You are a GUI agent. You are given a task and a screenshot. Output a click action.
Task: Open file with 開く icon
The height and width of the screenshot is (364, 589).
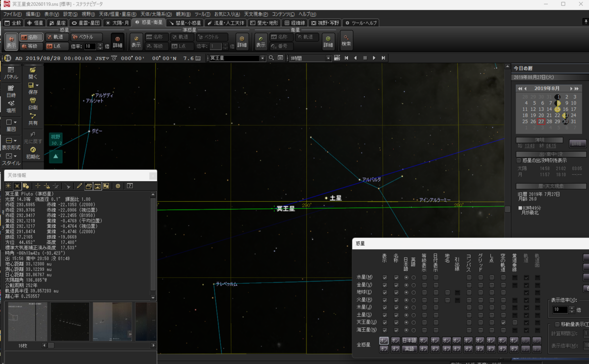[33, 73]
